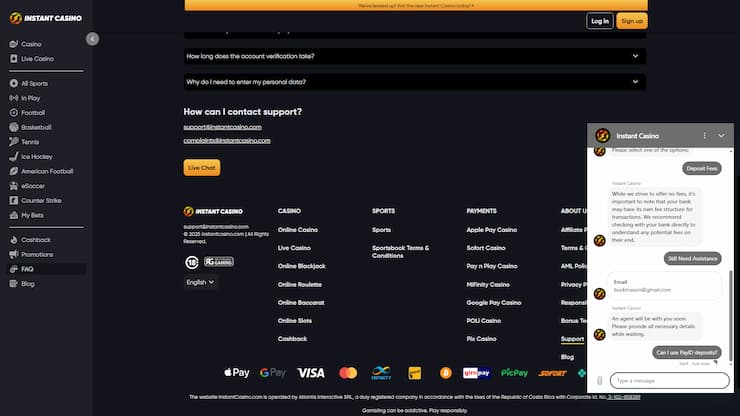Select All Sports in the sidebar
The image size is (740, 416).
[34, 83]
